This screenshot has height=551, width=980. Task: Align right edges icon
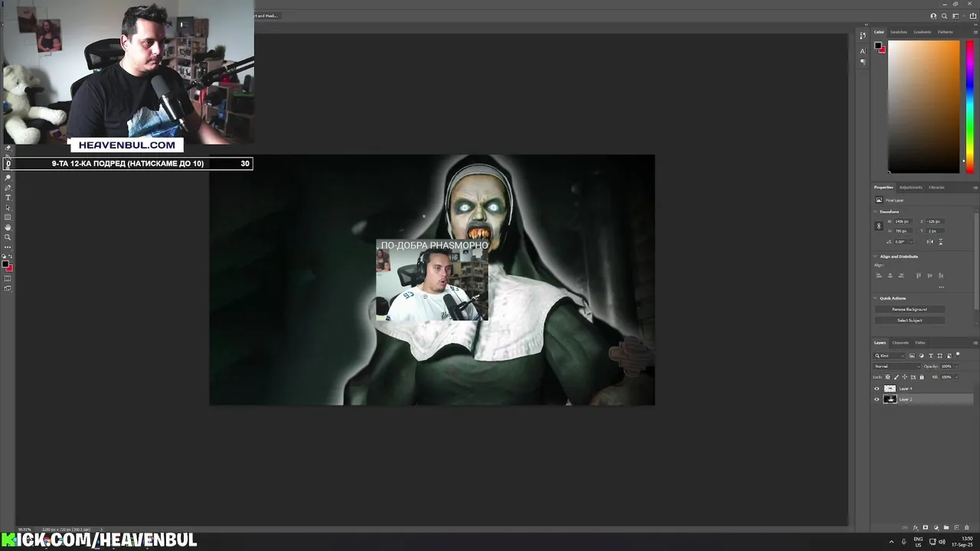[900, 275]
